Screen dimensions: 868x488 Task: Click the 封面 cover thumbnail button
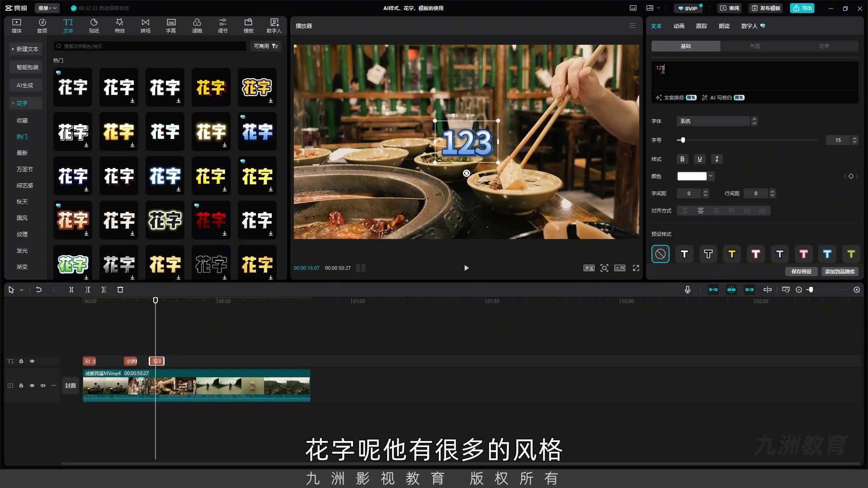pyautogui.click(x=71, y=385)
